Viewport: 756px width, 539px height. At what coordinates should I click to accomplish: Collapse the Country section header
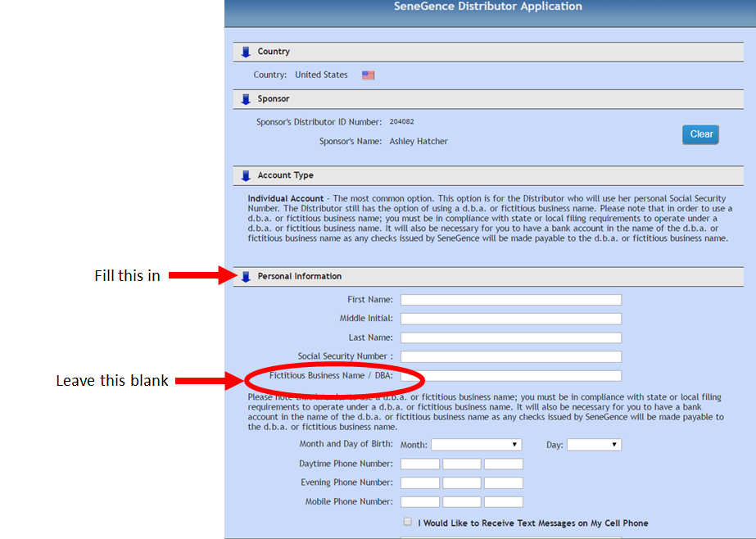[488, 52]
